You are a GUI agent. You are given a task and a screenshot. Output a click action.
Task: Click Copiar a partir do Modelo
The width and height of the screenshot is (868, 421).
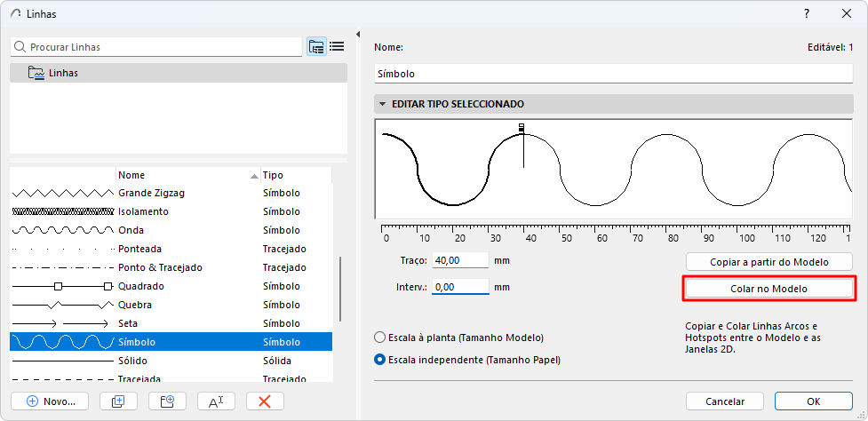(768, 262)
